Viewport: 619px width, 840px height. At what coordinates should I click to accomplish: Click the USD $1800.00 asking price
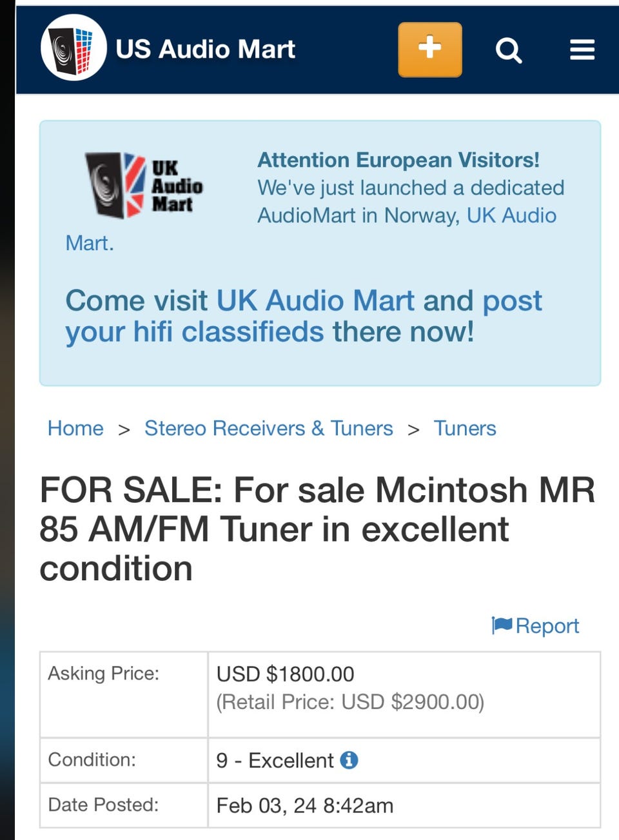click(285, 674)
